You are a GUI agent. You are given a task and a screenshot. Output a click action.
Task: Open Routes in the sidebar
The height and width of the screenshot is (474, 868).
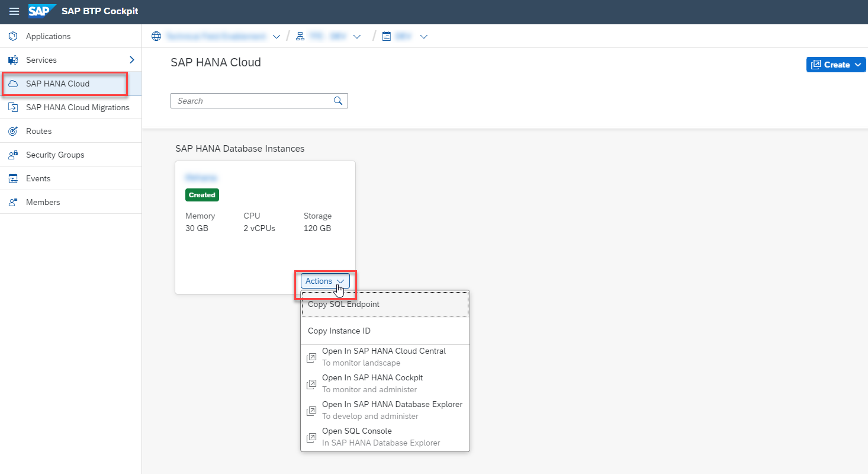pyautogui.click(x=70, y=131)
